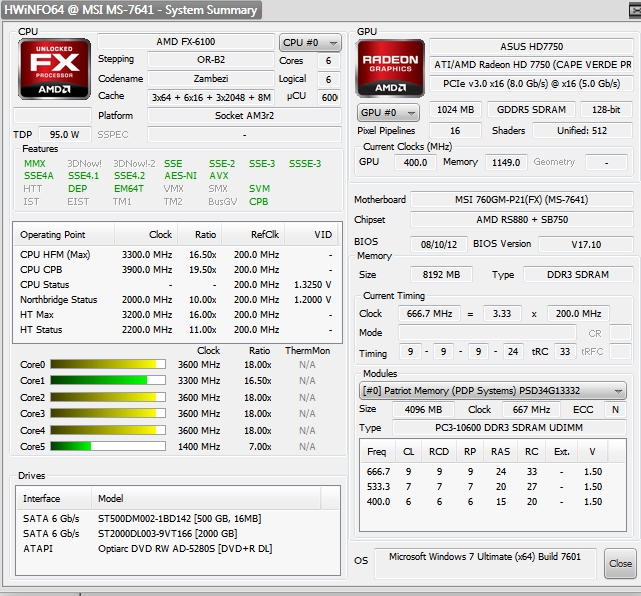641x596 pixels.
Task: Click the Interface column header in Drives
Action: [x=54, y=499]
